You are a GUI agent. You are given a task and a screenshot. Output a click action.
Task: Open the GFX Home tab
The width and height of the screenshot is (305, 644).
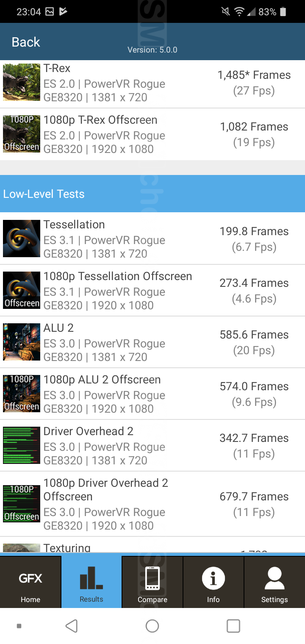(x=30, y=582)
